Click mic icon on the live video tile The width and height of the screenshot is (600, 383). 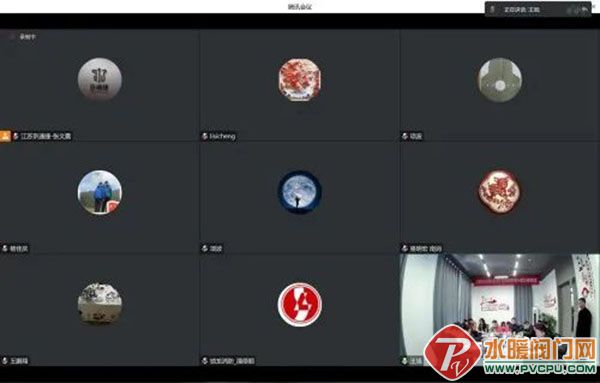(x=405, y=361)
